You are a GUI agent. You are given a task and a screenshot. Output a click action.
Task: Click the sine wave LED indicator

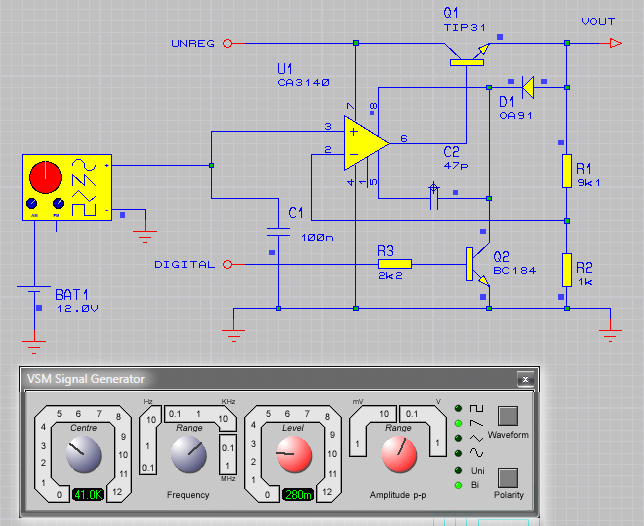click(x=458, y=453)
